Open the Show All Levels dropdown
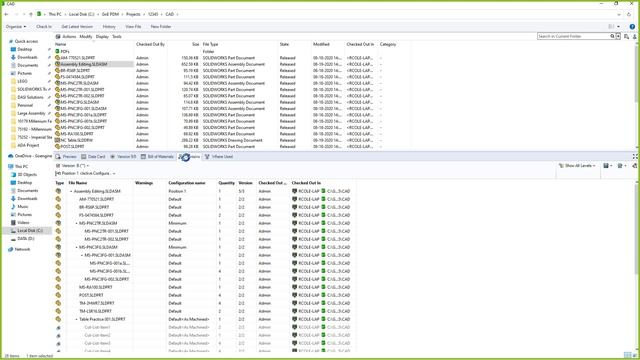The image size is (640, 360). point(578,166)
